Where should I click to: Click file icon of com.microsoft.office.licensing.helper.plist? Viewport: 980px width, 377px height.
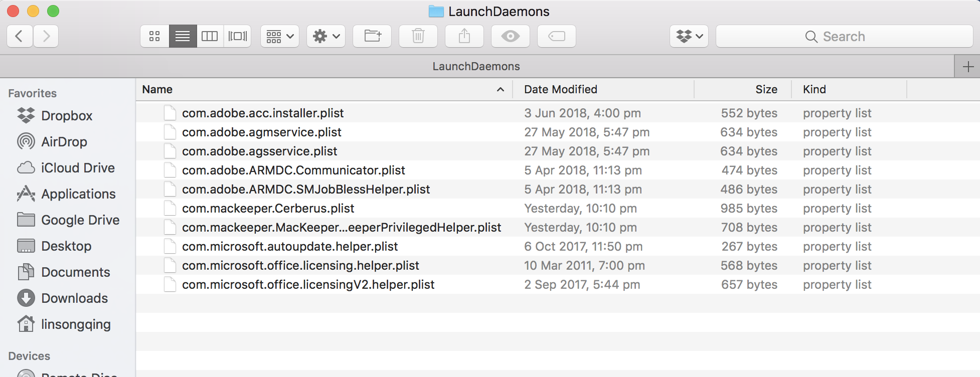click(170, 265)
